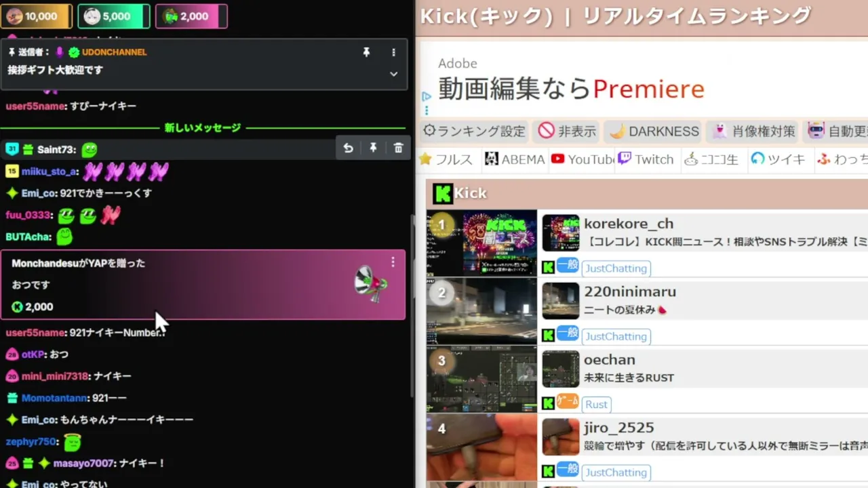
Task: Collapse the pinned message chevron
Action: [x=393, y=74]
